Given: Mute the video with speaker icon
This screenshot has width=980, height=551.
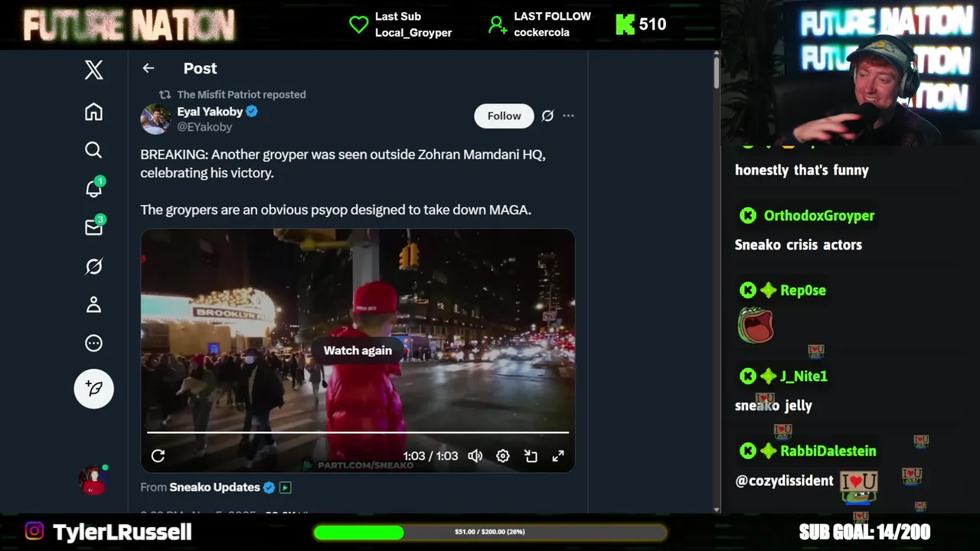Looking at the screenshot, I should click(475, 456).
